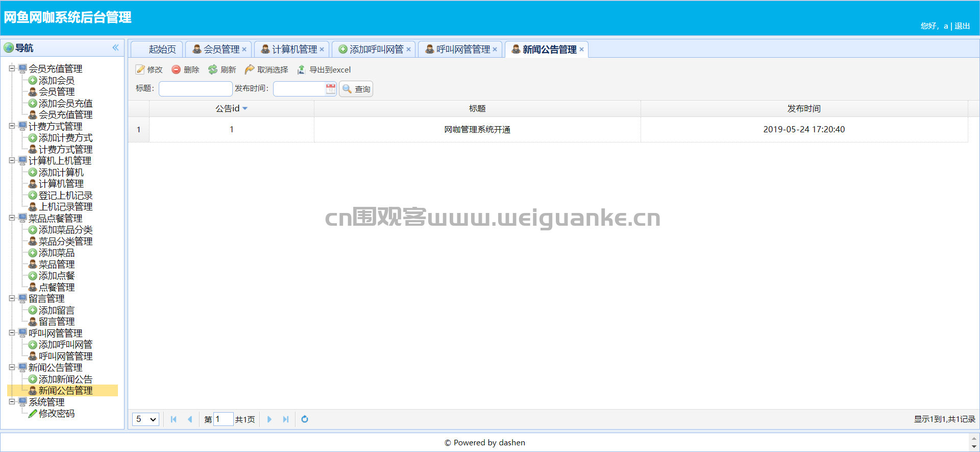The image size is (980, 452).
Task: Open 添加计费方式 in navigation tree
Action: click(65, 137)
